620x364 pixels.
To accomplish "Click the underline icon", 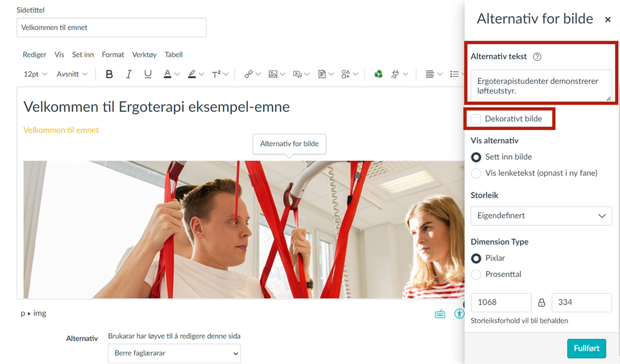I will click(x=148, y=74).
